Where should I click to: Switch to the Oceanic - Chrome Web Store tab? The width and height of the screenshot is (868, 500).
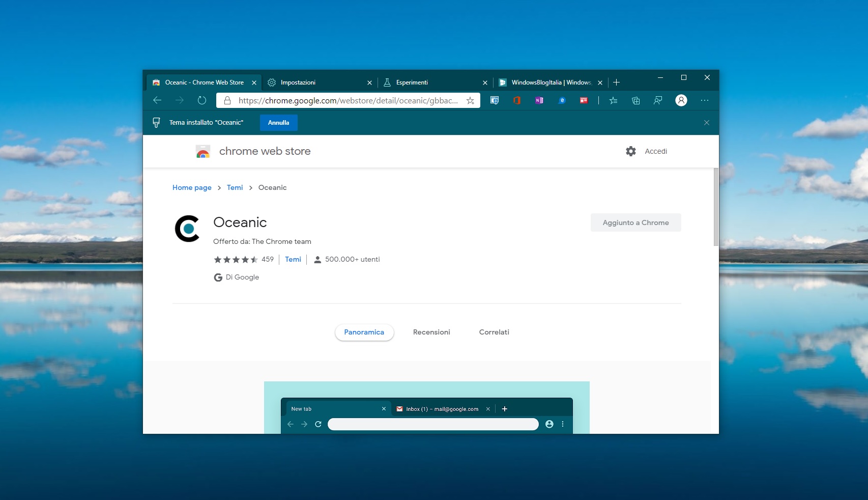[204, 82]
